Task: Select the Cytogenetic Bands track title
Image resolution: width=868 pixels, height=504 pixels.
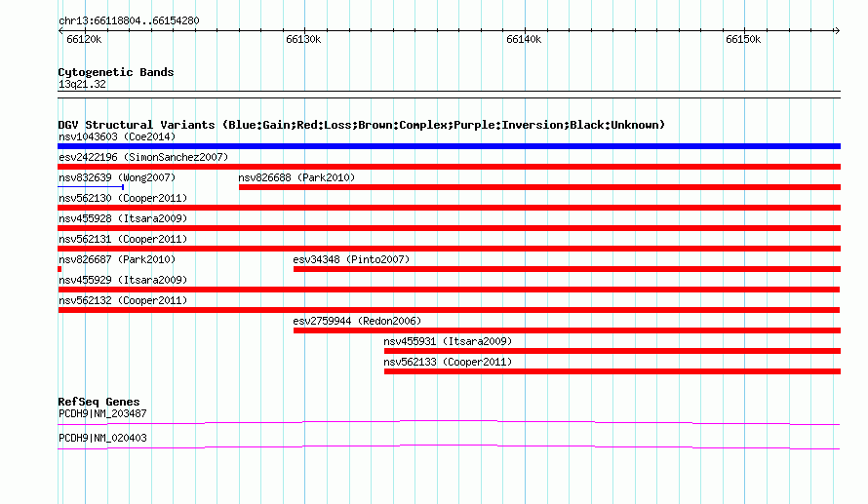Action: click(x=116, y=72)
